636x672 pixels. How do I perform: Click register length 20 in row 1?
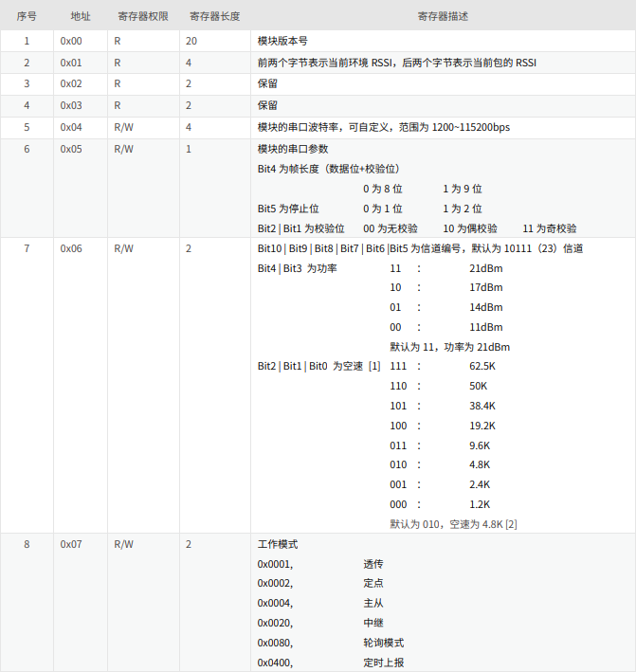pyautogui.click(x=191, y=41)
